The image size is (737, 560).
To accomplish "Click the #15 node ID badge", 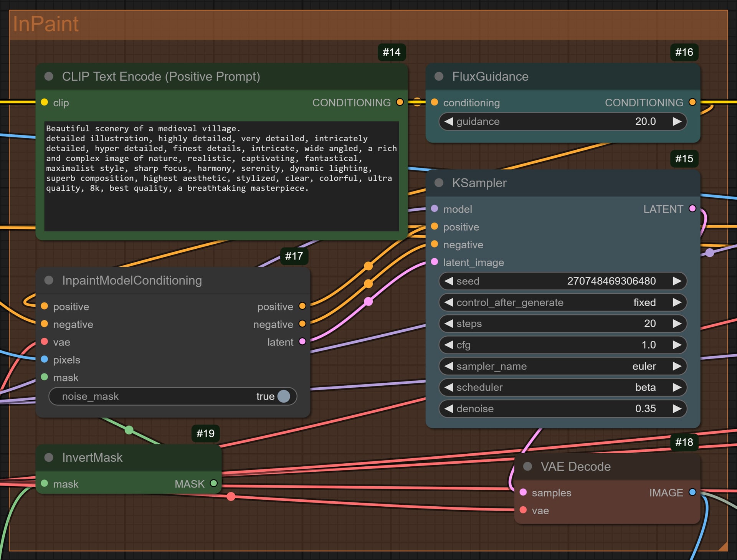I will click(x=684, y=159).
